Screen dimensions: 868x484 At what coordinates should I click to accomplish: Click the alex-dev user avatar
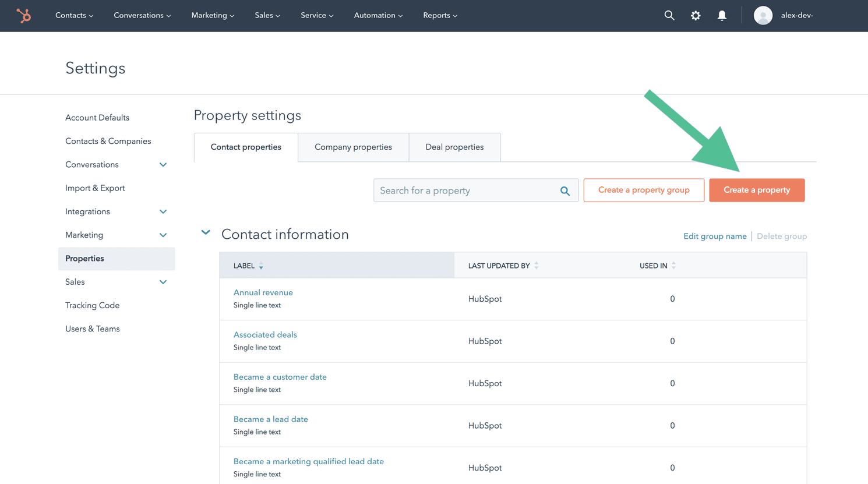point(763,16)
